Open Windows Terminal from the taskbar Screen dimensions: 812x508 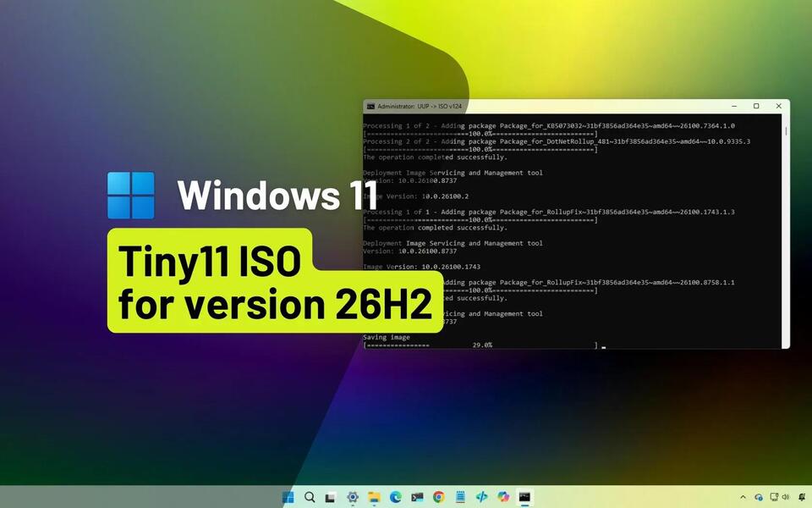click(417, 497)
